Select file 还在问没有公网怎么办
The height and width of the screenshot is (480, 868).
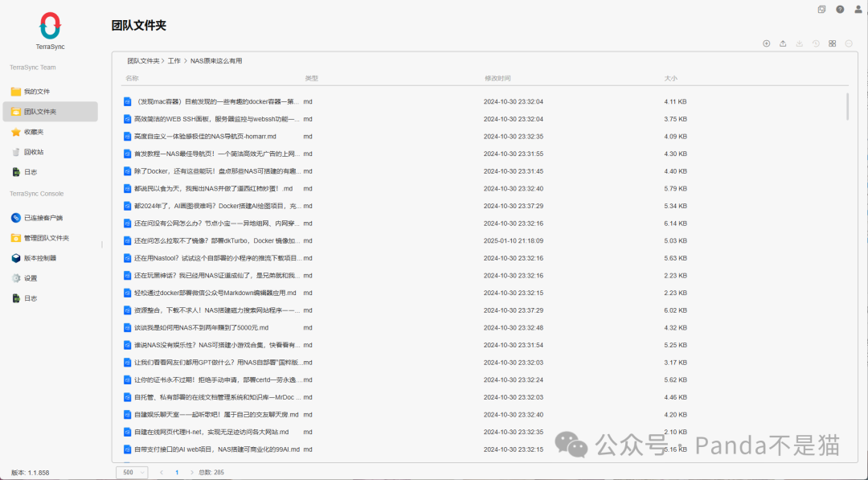tap(217, 223)
